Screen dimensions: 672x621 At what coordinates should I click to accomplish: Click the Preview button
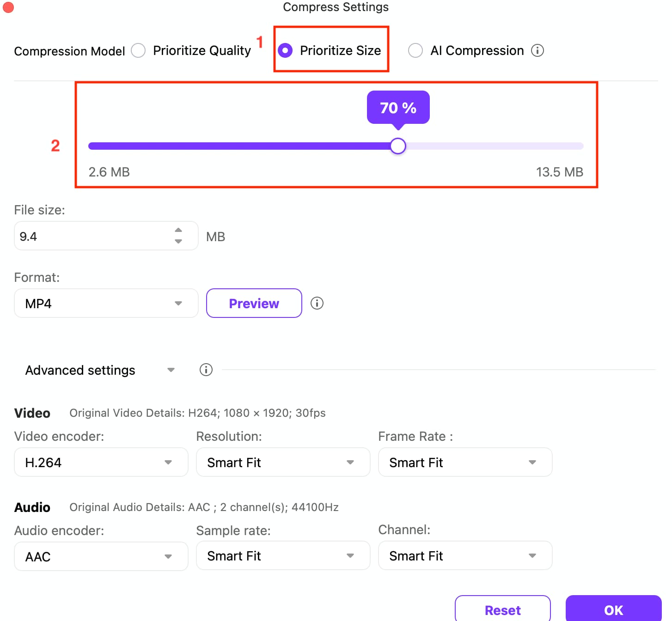tap(254, 303)
